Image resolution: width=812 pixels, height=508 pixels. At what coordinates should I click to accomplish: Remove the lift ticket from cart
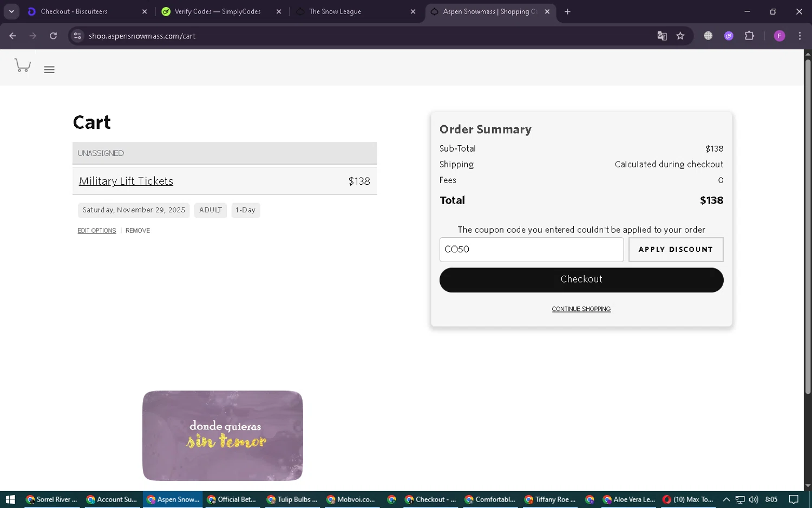tap(137, 231)
